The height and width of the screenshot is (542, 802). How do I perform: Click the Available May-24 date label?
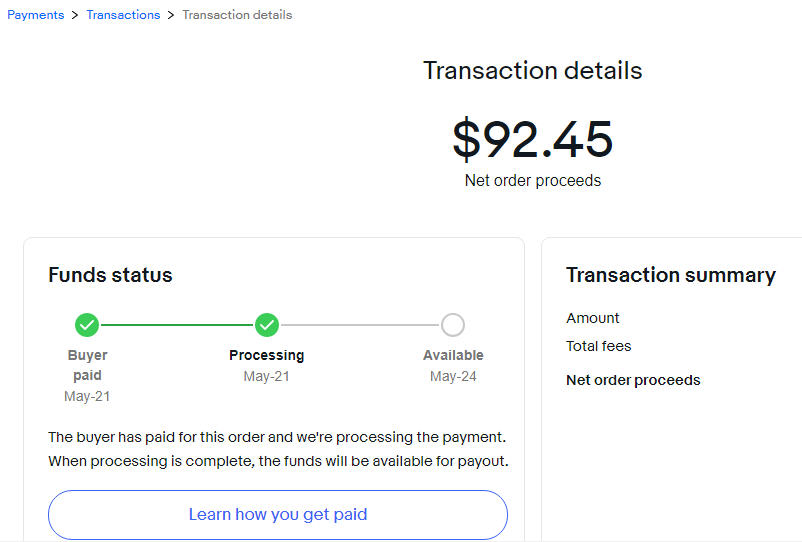pyautogui.click(x=453, y=376)
